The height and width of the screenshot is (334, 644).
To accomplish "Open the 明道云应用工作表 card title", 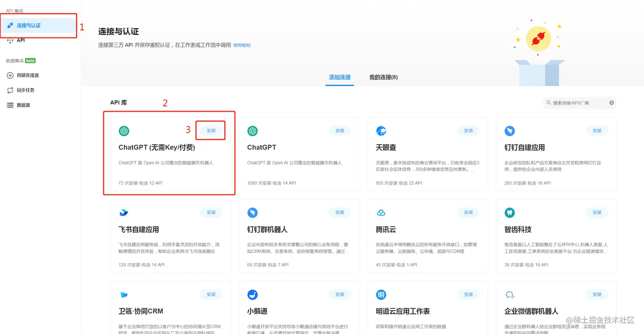I will coord(402,311).
